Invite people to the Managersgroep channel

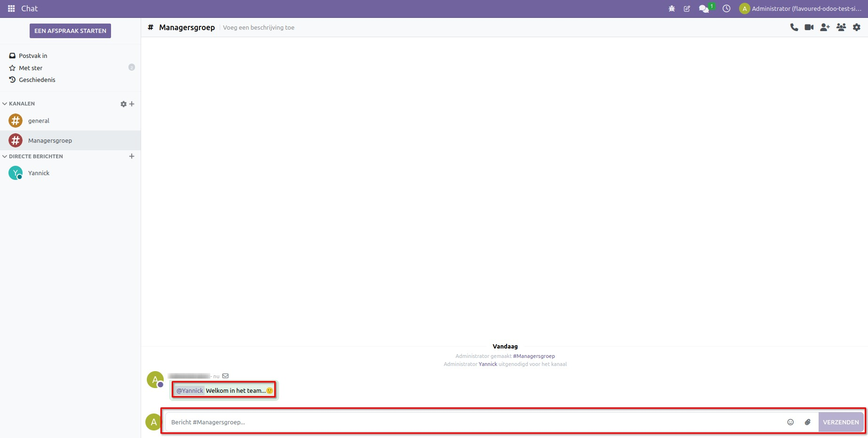[825, 27]
